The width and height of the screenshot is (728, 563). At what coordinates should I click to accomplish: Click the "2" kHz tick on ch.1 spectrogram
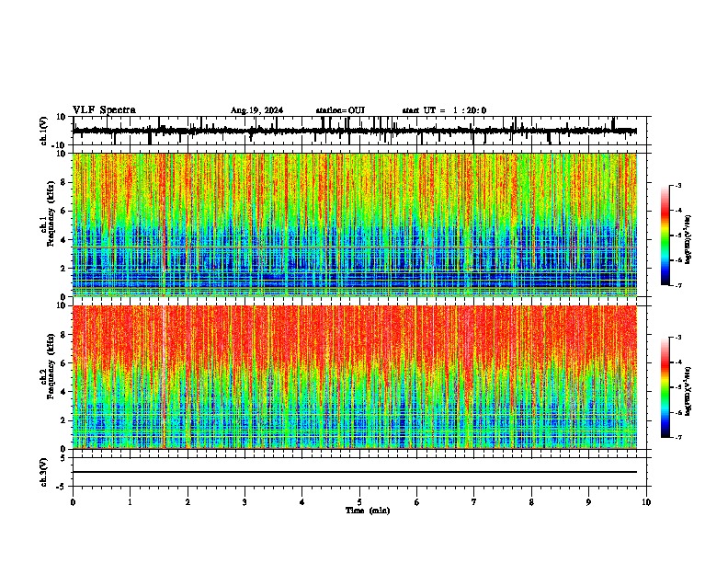point(64,269)
